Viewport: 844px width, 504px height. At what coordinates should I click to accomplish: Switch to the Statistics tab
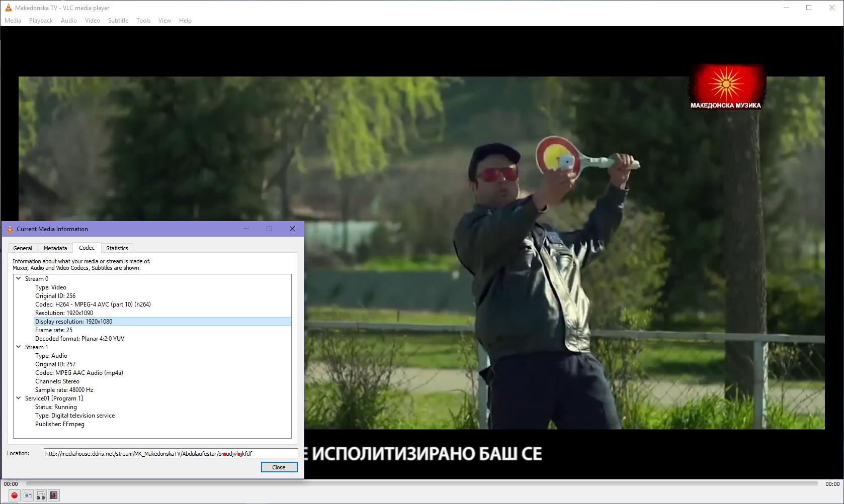(x=117, y=248)
